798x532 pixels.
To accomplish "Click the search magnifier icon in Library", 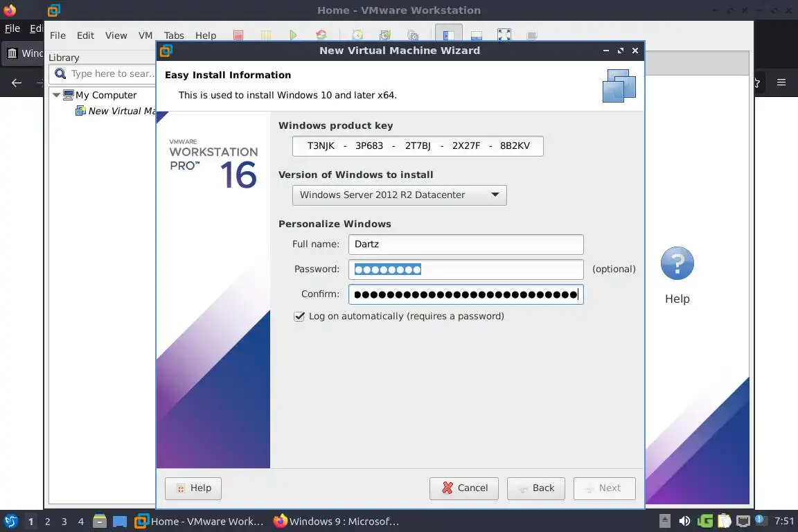I will [60, 74].
